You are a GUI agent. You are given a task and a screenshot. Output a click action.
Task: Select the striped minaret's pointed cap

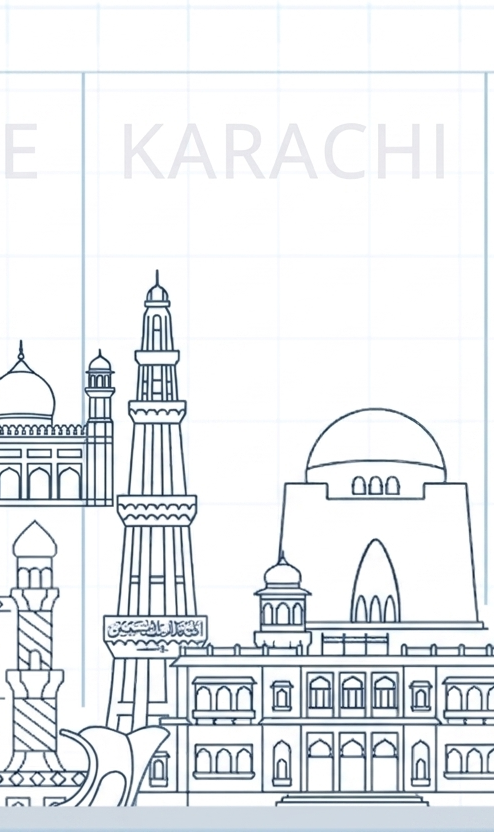[x=35, y=539]
